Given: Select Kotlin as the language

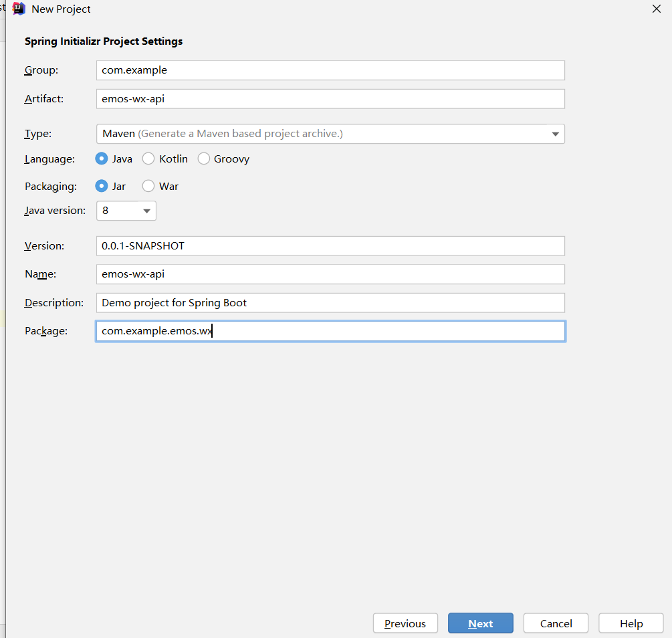Looking at the screenshot, I should click(148, 158).
